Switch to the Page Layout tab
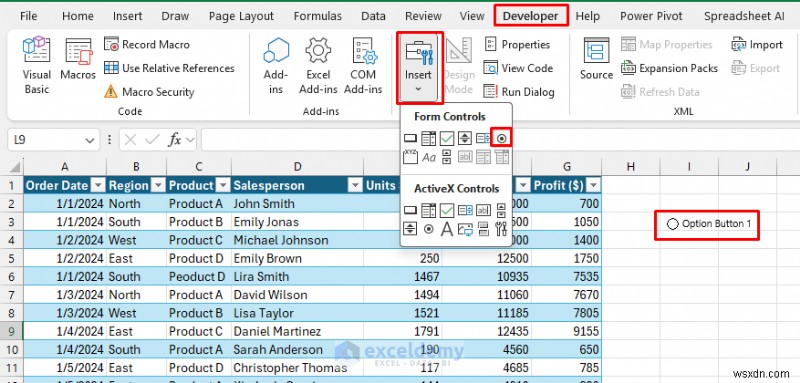 pos(241,16)
